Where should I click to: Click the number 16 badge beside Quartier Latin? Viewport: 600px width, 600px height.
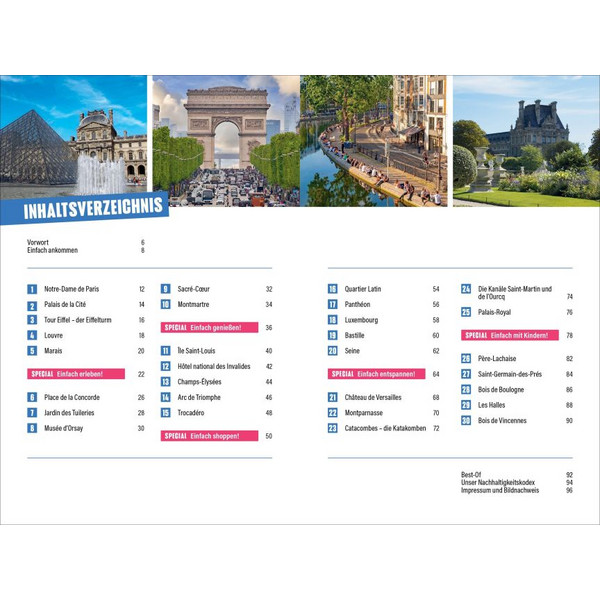pos(333,289)
